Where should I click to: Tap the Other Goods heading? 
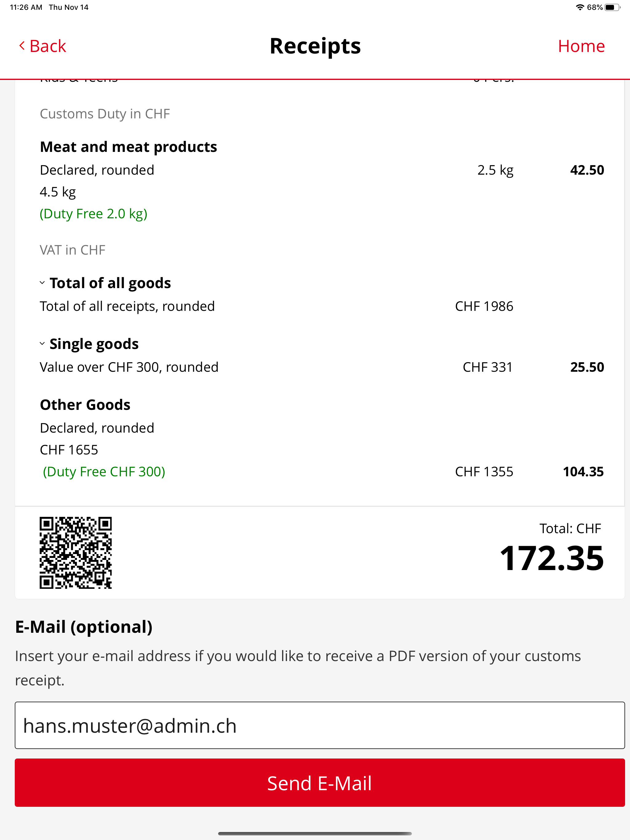click(85, 405)
